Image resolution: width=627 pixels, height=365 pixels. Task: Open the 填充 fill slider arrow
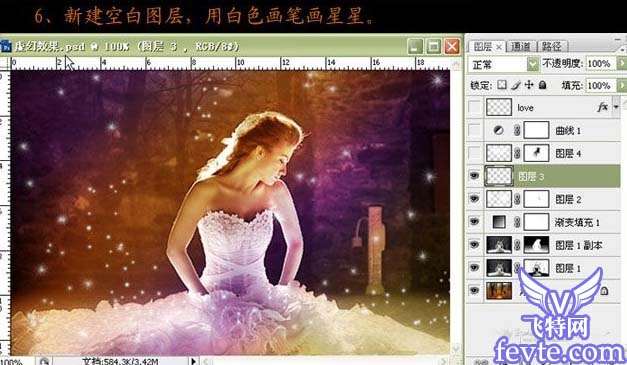point(622,85)
